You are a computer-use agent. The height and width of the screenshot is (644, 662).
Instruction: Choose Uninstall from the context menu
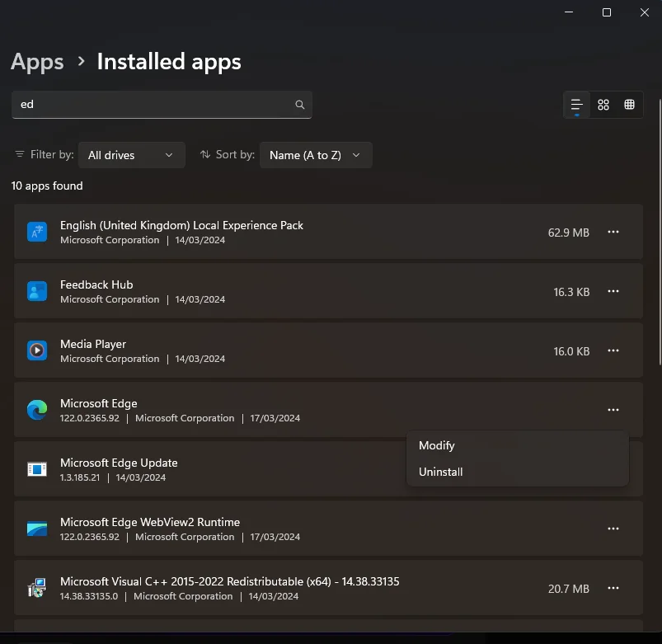[x=518, y=472]
